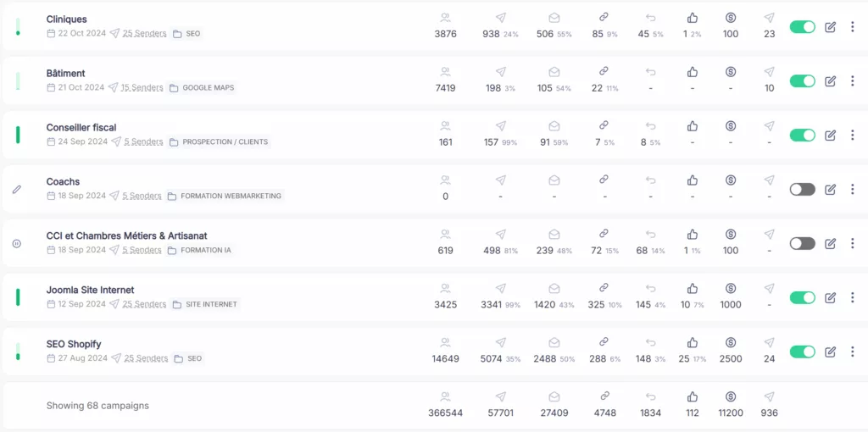Enable the Coachs campaign toggle

[802, 190]
